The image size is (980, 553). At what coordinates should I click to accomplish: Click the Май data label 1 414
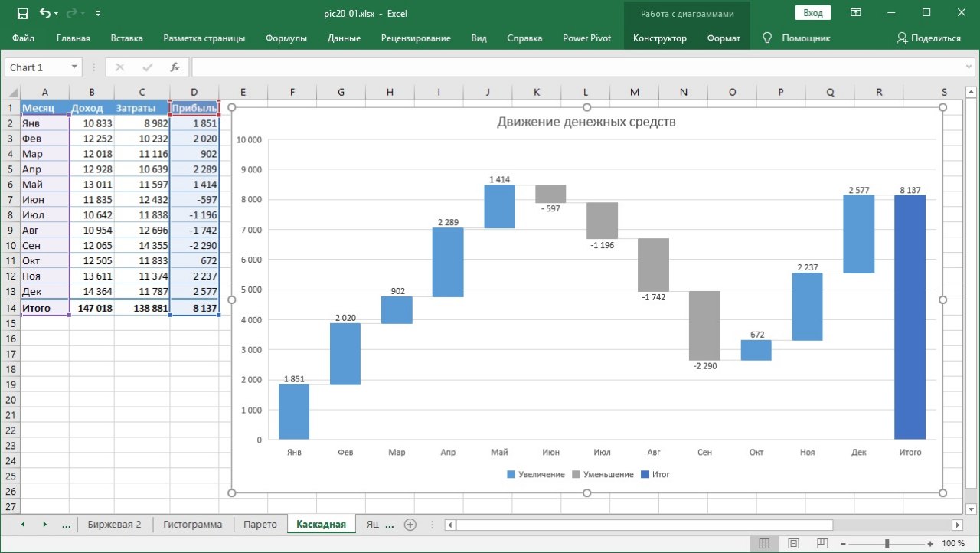499,180
